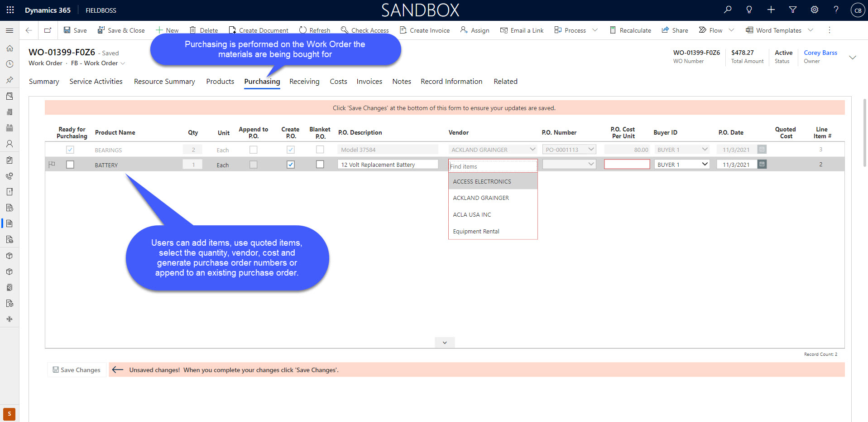Click the S area switcher at sidebar bottom

10,414
